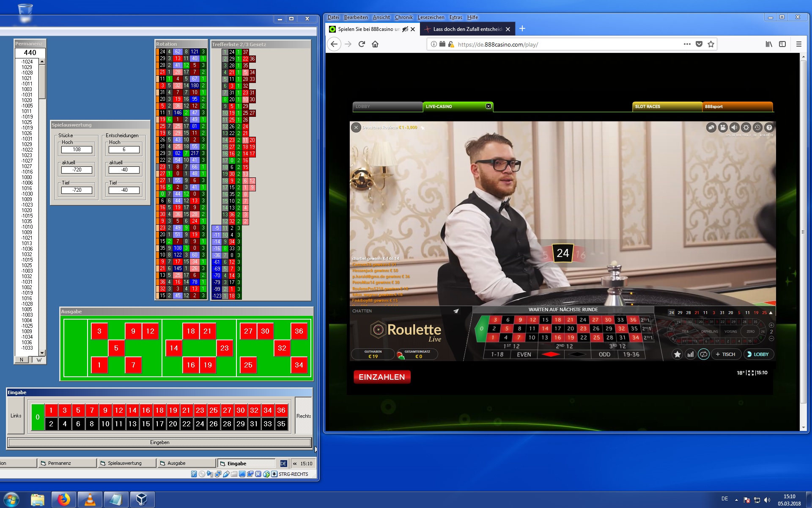Click the EINZAHLEN deposit button
Viewport: 812px width, 508px height.
(x=381, y=377)
